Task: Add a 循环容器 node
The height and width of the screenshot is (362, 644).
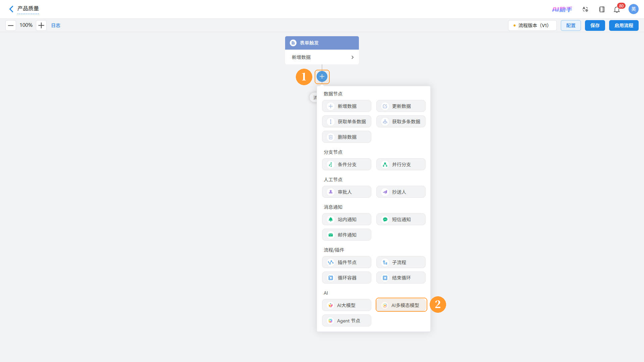Action: (347, 278)
